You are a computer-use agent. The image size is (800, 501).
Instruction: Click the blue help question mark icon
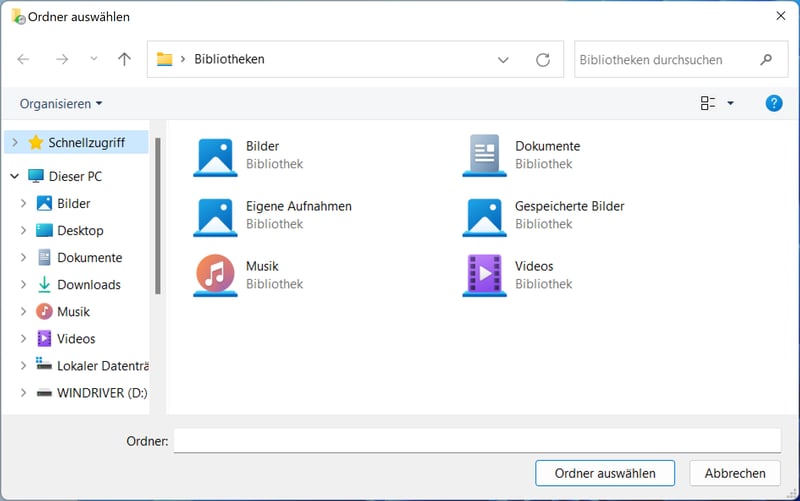pos(773,103)
